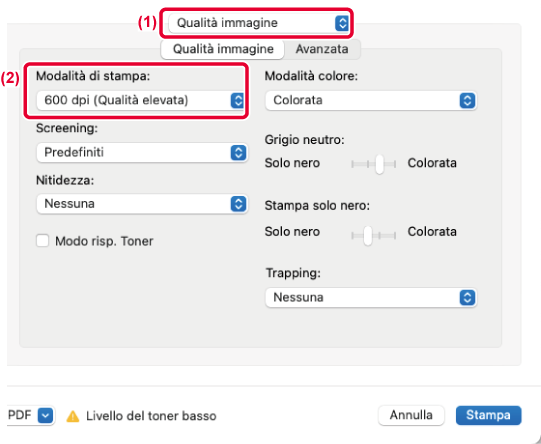Click the arrows icon of Nitidezza Nessuna
This screenshot has height=444, width=541.
tap(238, 204)
